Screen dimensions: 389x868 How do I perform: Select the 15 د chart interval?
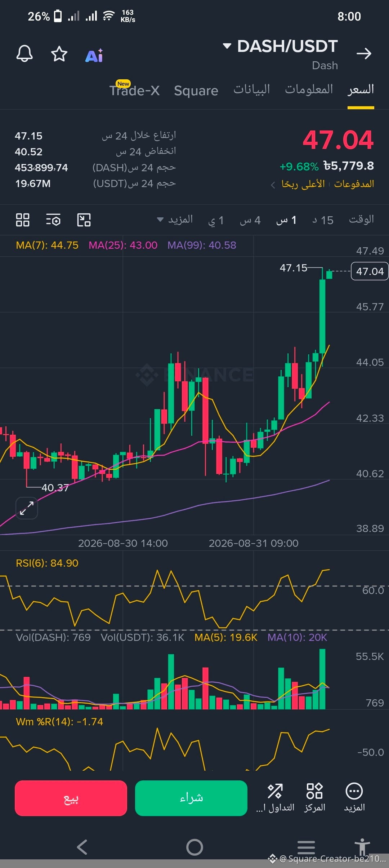tap(323, 220)
